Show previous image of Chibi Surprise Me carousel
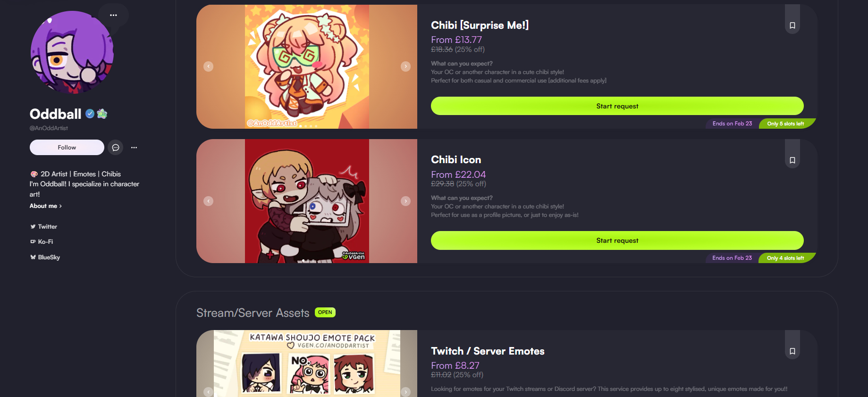The height and width of the screenshot is (397, 868). click(x=209, y=66)
